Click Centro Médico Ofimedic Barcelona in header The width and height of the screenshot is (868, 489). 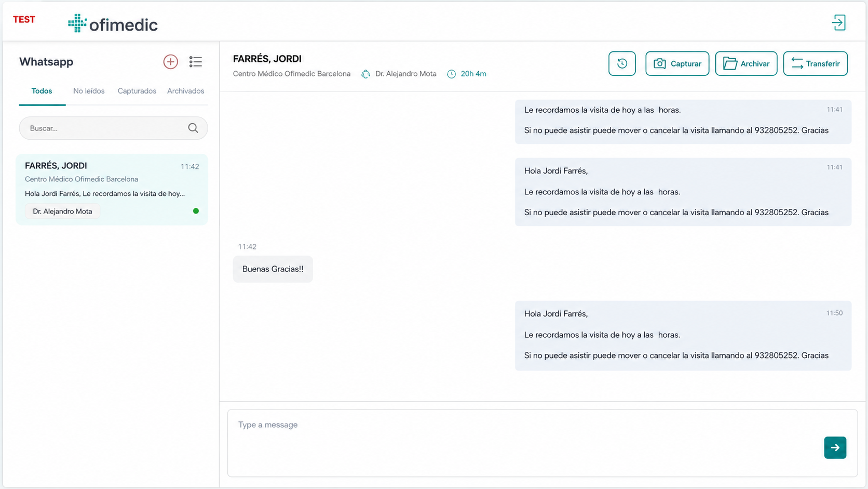tap(291, 74)
